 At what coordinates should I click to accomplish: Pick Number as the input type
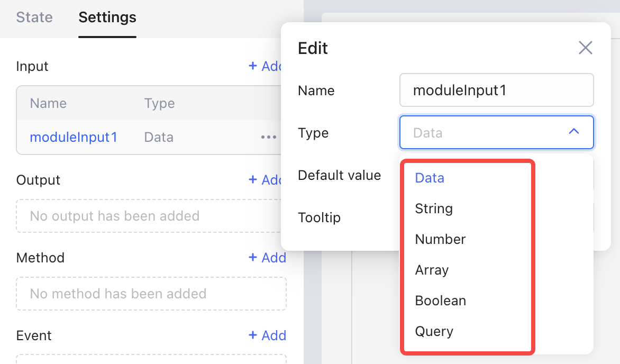440,239
